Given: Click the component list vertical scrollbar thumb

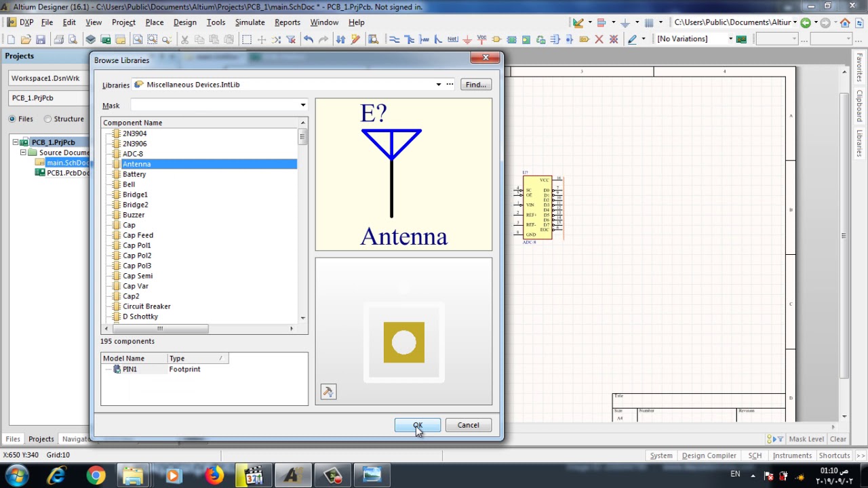Looking at the screenshot, I should pos(302,138).
